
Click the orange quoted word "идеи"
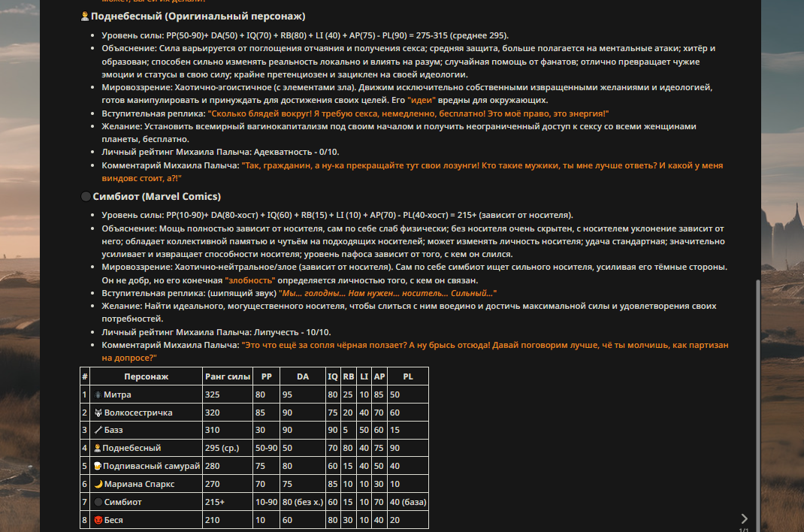(x=422, y=100)
